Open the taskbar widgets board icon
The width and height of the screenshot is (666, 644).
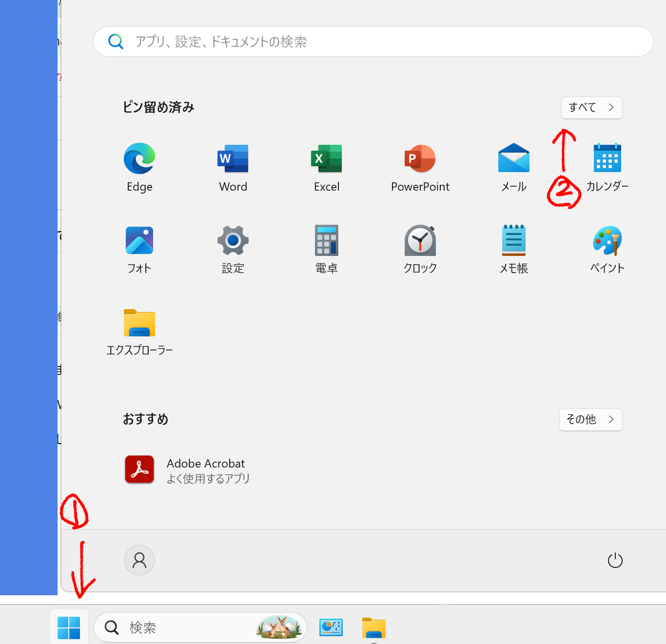tap(331, 627)
